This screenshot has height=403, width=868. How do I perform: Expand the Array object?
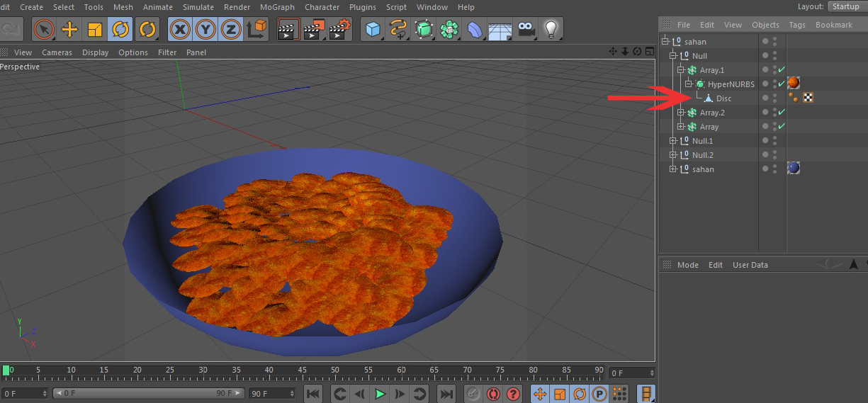pyautogui.click(x=681, y=127)
